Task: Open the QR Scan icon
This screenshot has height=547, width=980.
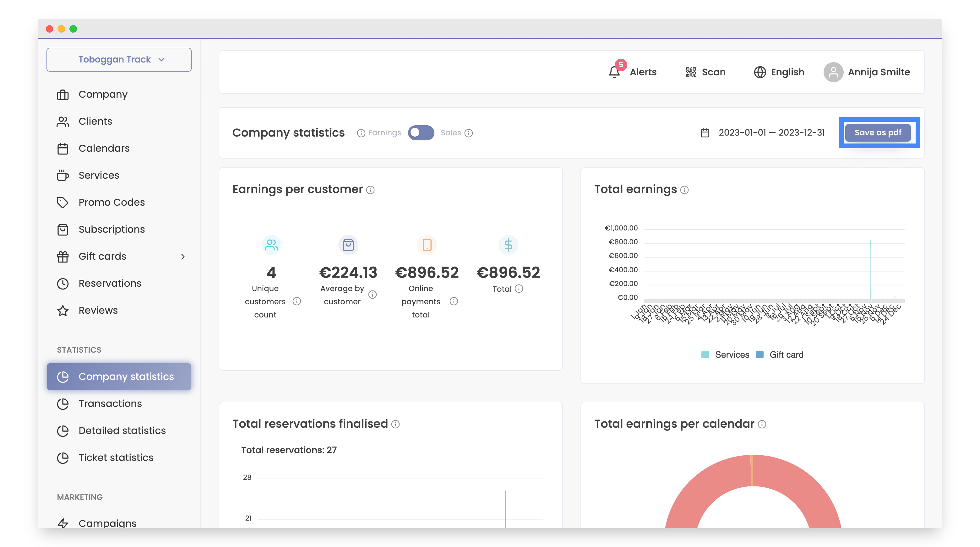Action: click(690, 72)
